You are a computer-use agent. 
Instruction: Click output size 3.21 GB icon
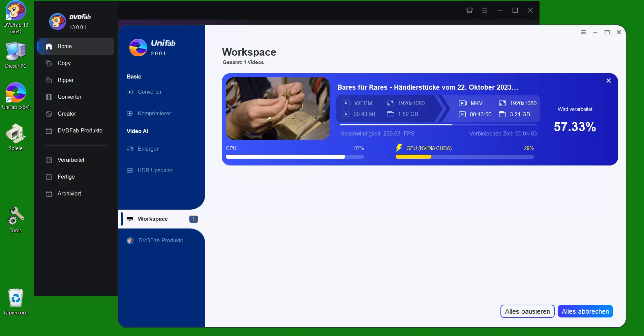tap(502, 114)
